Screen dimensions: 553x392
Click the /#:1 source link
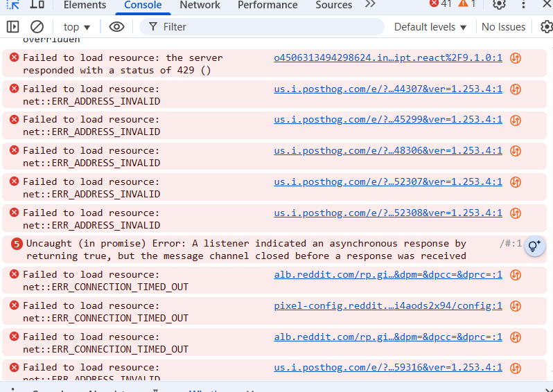[x=510, y=244]
